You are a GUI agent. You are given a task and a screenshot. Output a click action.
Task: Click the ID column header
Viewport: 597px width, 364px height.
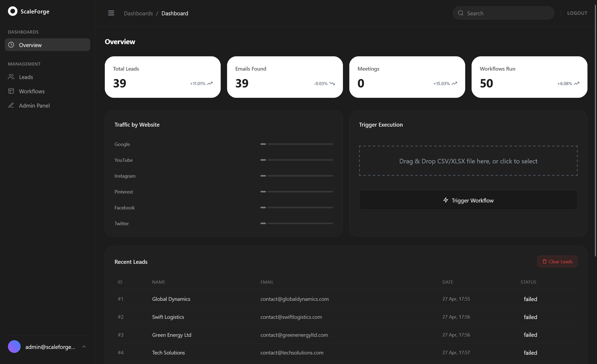tap(120, 282)
